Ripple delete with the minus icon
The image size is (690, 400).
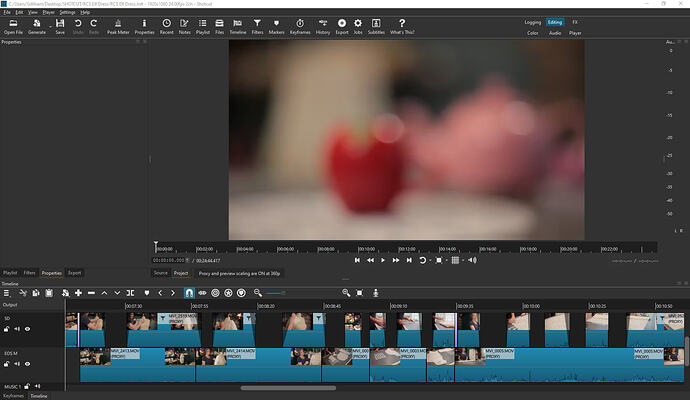coord(91,293)
